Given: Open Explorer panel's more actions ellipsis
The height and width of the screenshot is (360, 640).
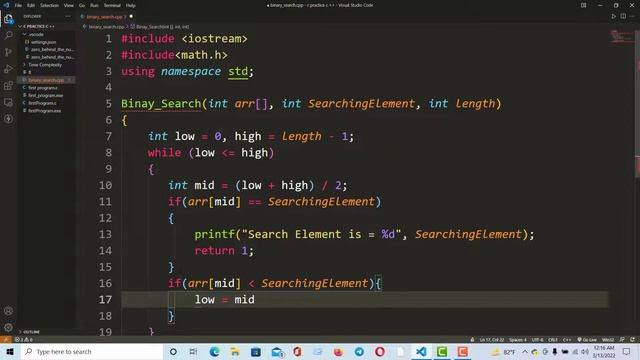Looking at the screenshot, I should tap(68, 16).
